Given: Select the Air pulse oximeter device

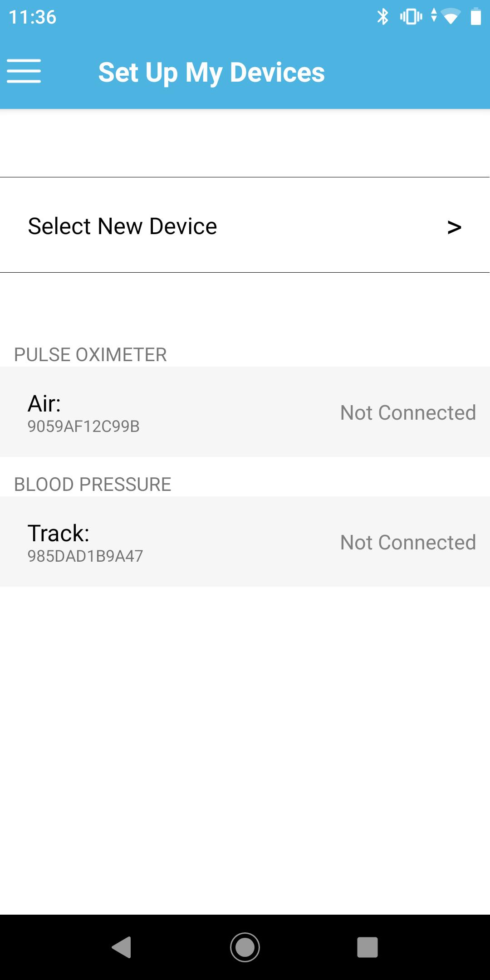Looking at the screenshot, I should tap(245, 412).
